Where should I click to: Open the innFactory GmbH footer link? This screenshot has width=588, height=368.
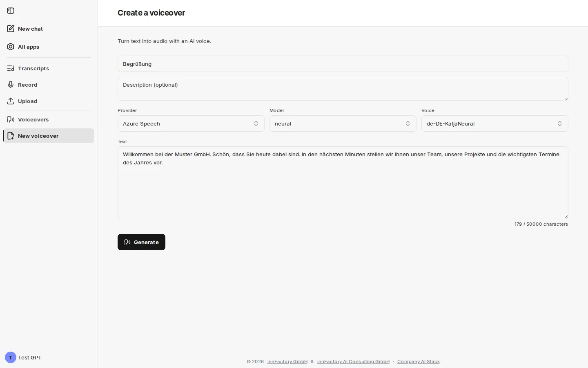[287, 361]
